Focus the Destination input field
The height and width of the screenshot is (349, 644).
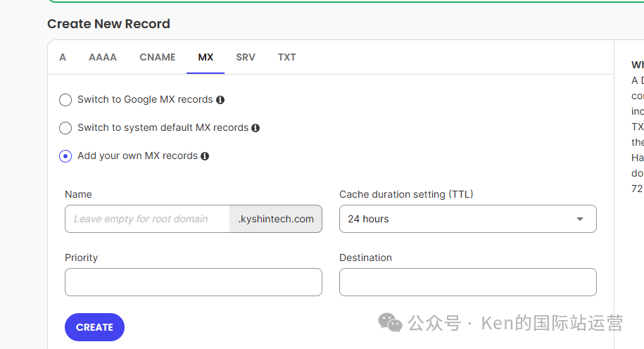pos(468,282)
